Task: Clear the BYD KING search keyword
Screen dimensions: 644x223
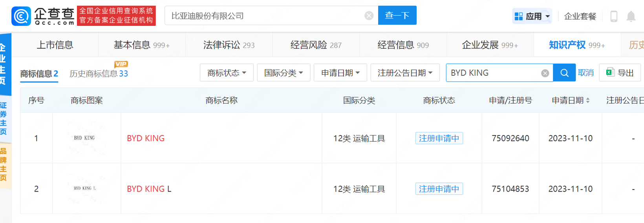Action: coord(545,73)
